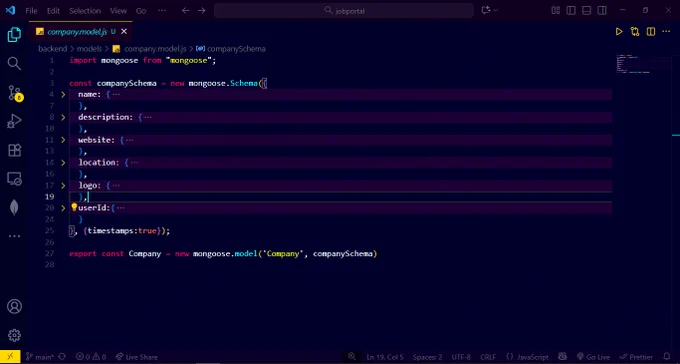This screenshot has height=364, width=680.
Task: Open the Extensions view
Action: (14, 150)
